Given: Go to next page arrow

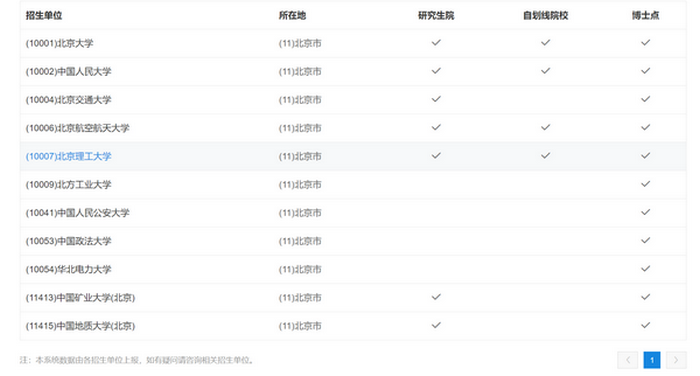Looking at the screenshot, I should [x=676, y=360].
